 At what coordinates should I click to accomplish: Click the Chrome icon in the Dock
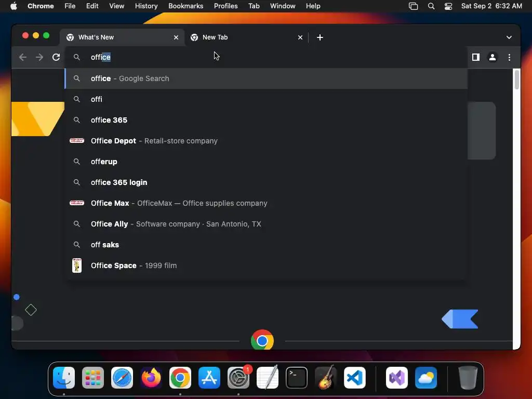pos(180,378)
